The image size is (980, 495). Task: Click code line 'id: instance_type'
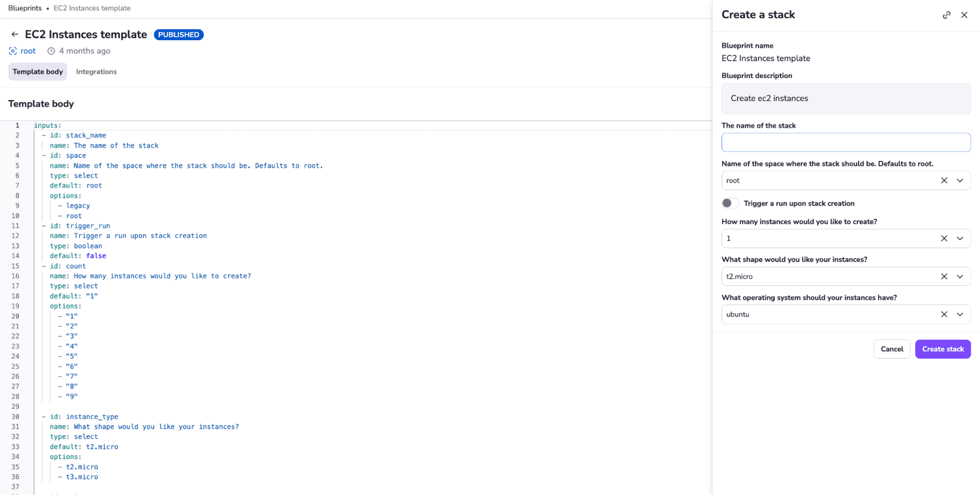[x=84, y=417]
